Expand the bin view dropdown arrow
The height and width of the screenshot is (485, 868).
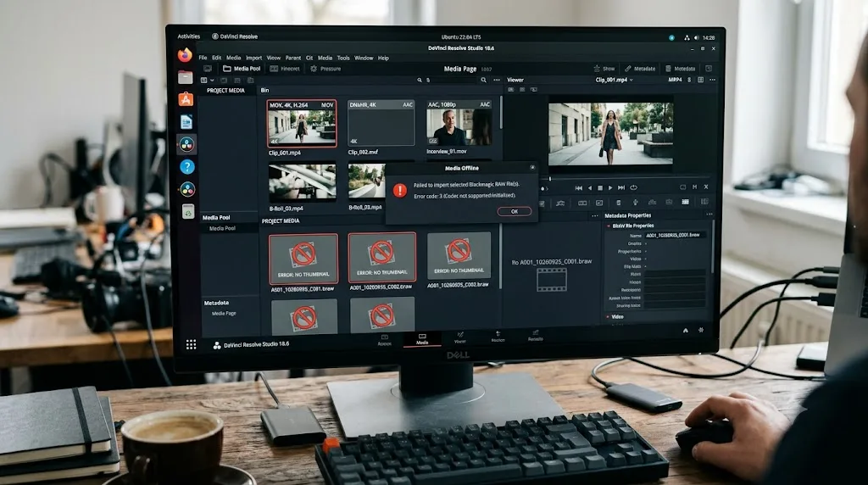[212, 81]
